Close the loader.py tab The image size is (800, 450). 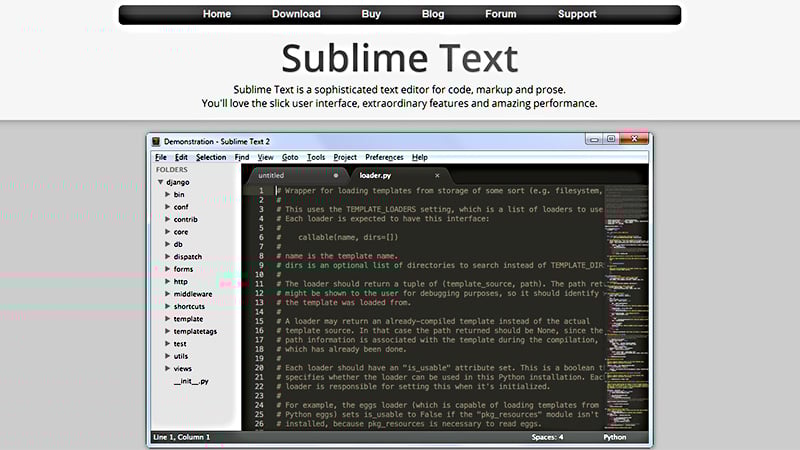[437, 175]
